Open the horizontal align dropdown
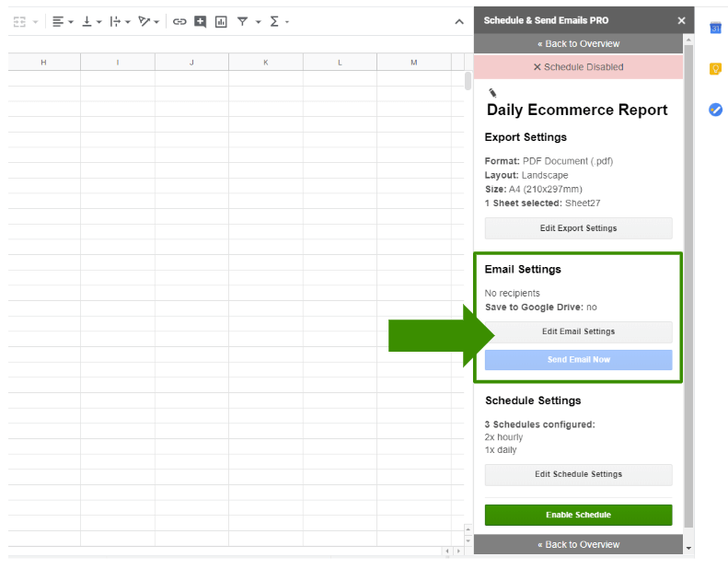Viewport: 728px width, 569px height. click(x=63, y=21)
